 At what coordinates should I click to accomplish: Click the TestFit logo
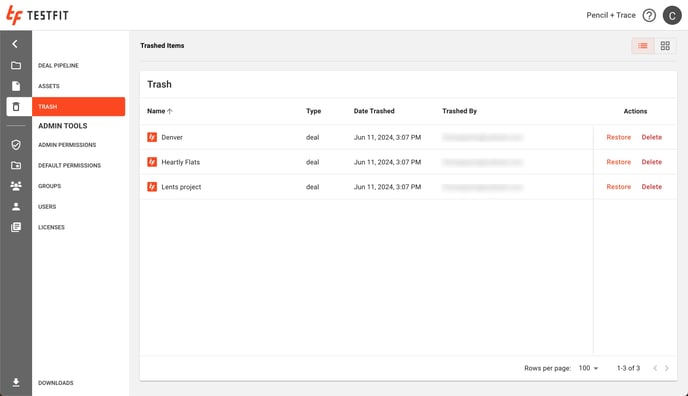(37, 15)
